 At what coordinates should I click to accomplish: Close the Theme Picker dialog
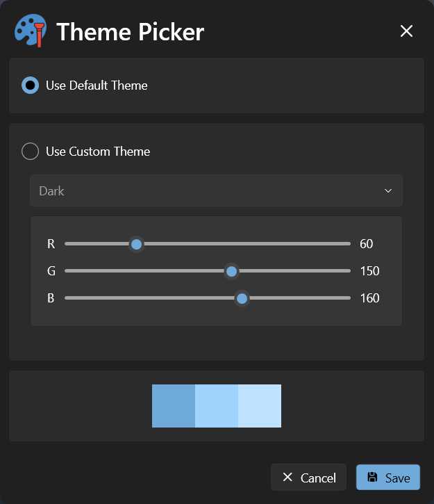coord(406,31)
